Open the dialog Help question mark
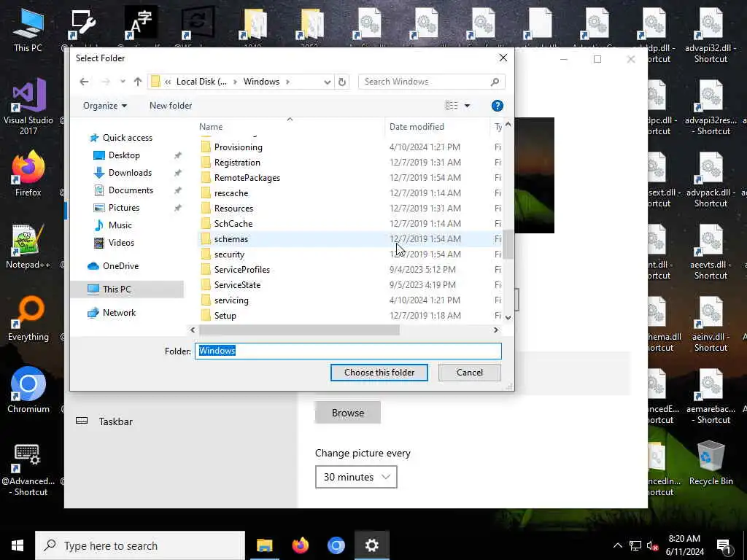The image size is (747, 560). point(497,106)
